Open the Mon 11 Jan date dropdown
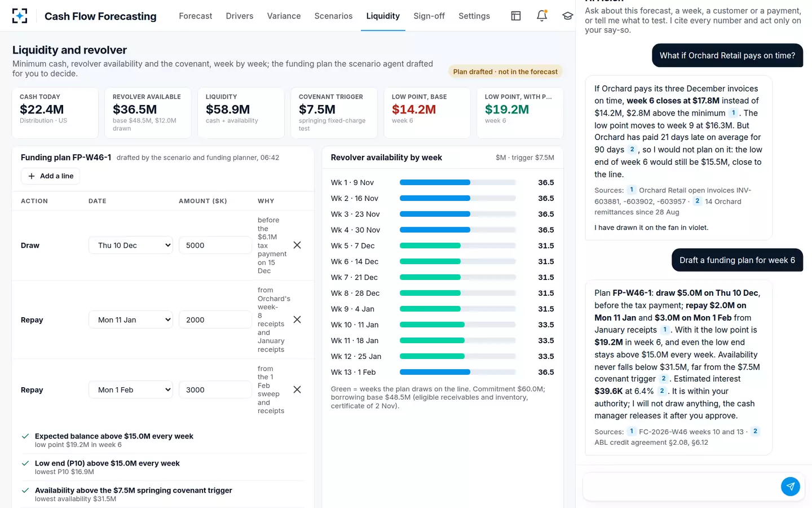This screenshot has height=508, width=812. coord(131,319)
